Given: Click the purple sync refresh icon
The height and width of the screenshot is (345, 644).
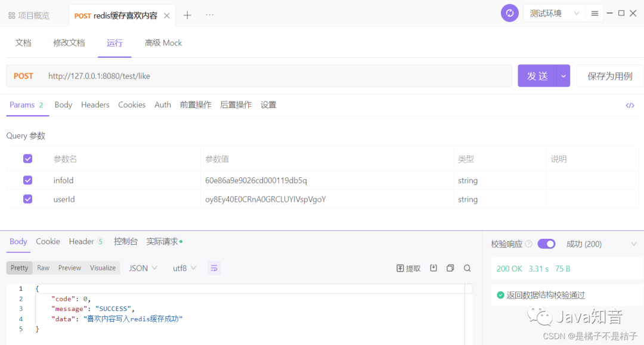Looking at the screenshot, I should [509, 13].
